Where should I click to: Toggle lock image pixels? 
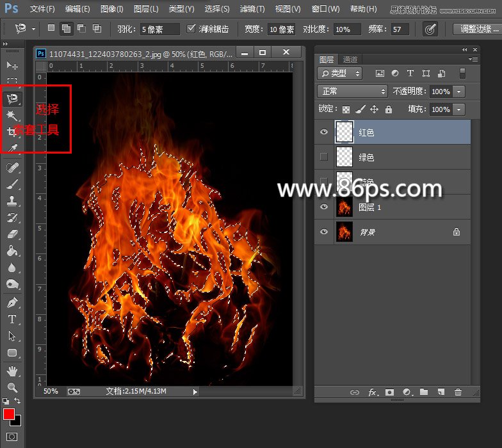[x=360, y=109]
